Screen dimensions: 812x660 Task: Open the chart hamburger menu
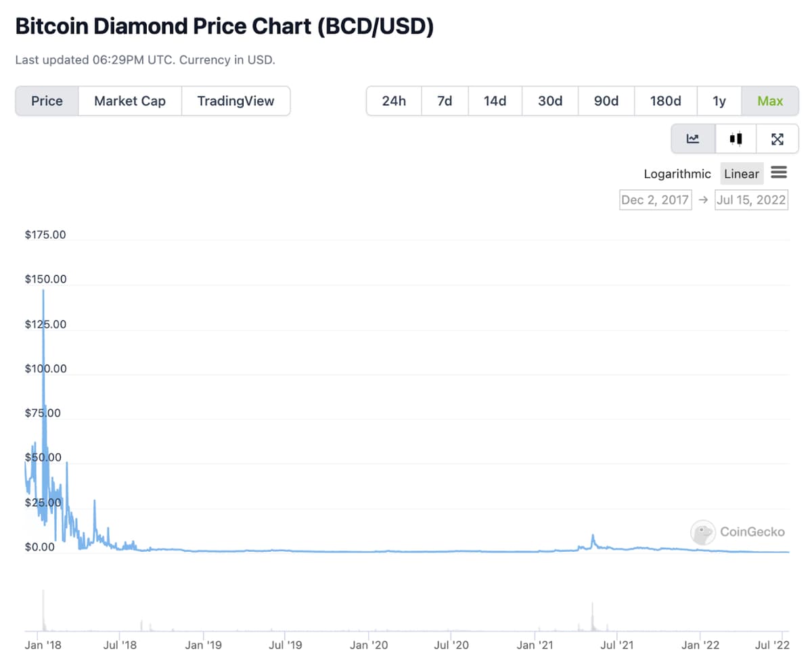click(779, 173)
